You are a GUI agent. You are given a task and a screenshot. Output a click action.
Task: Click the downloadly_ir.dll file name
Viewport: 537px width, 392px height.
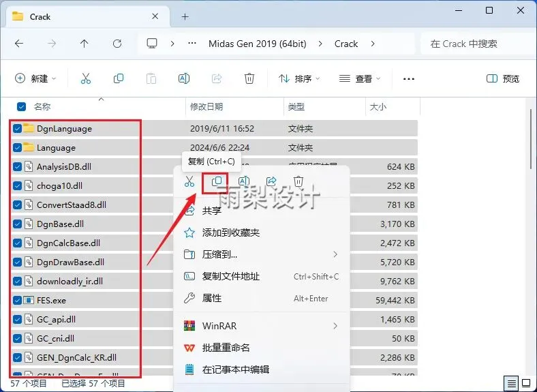(x=70, y=282)
